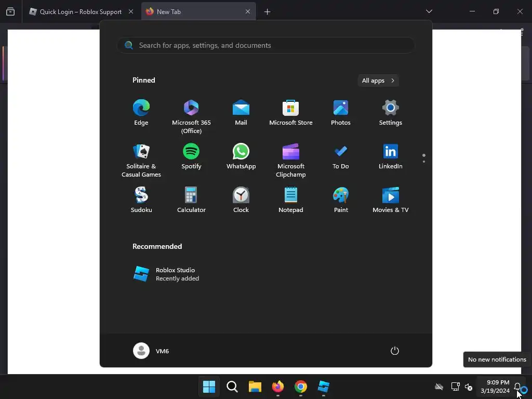Open Firefox View button in tab bar
This screenshot has height=399, width=532.
coord(10,11)
